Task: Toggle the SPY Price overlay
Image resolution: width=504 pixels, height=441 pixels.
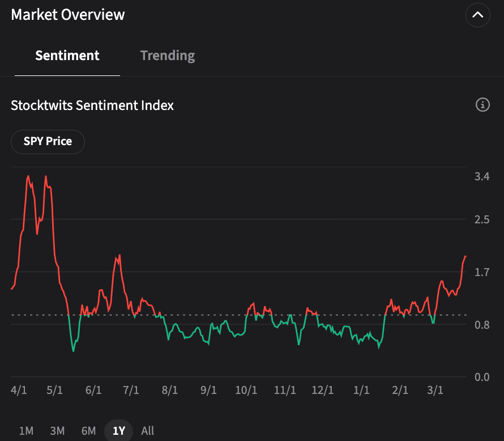Action: 48,142
